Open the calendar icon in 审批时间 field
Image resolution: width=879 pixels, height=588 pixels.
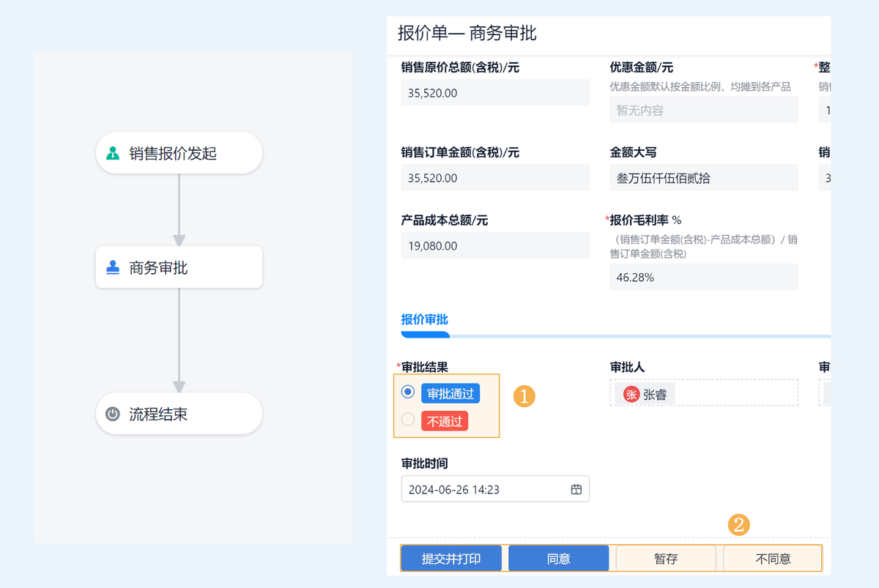point(576,489)
